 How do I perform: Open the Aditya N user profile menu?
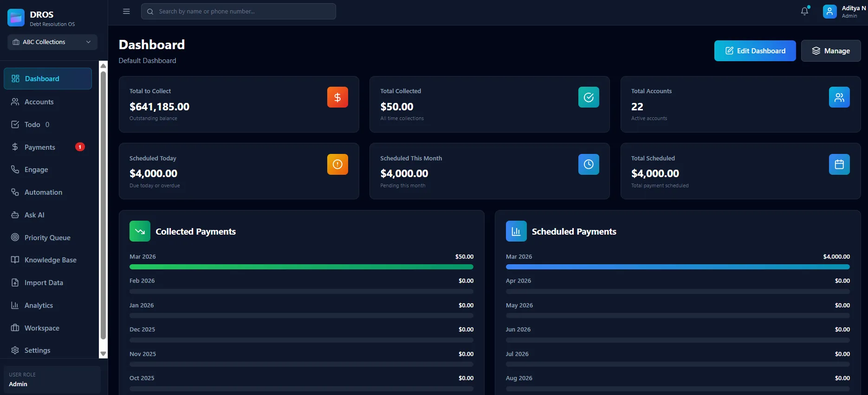point(844,12)
